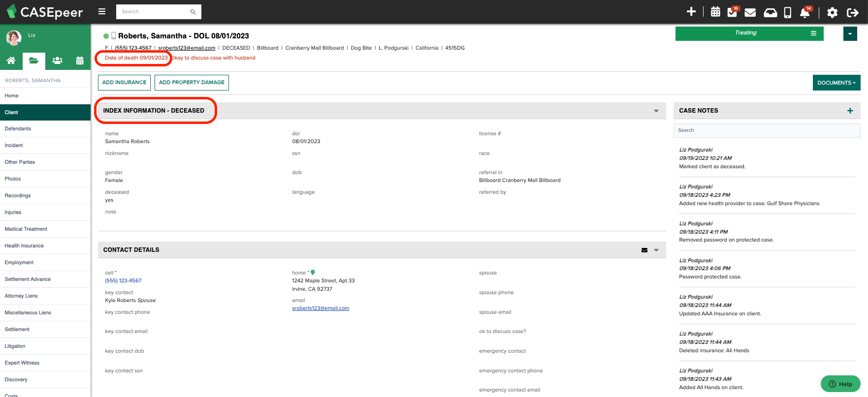Open the sidebar calendar grid icon
The height and width of the screenshot is (397, 868).
pyautogui.click(x=80, y=61)
